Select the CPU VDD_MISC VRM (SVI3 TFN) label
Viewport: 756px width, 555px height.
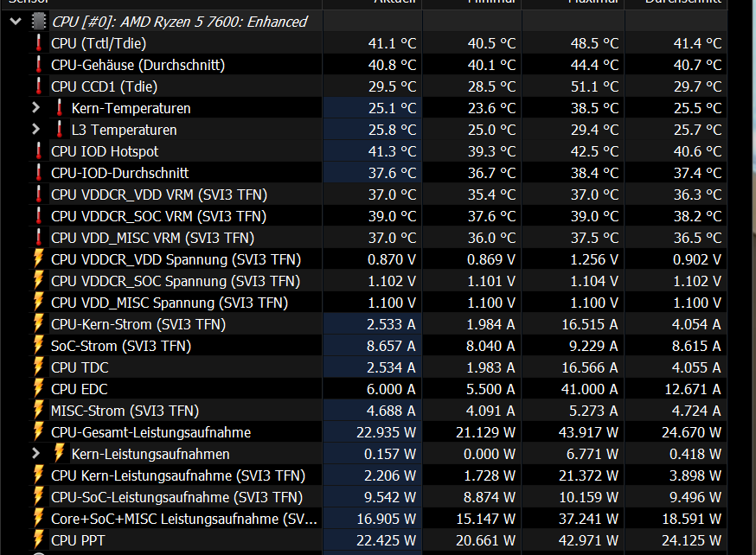[153, 238]
